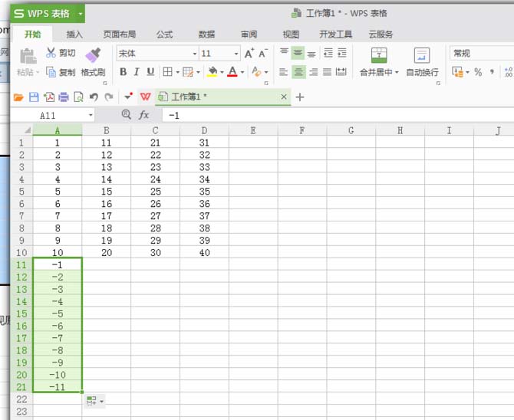The image size is (514, 420).
Task: Expand the Name Box A11 dropdown
Action: pyautogui.click(x=91, y=115)
